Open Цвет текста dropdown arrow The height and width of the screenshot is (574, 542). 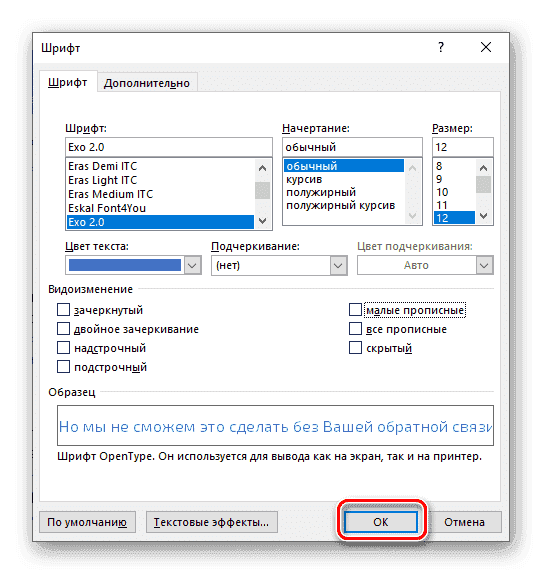pyautogui.click(x=192, y=265)
